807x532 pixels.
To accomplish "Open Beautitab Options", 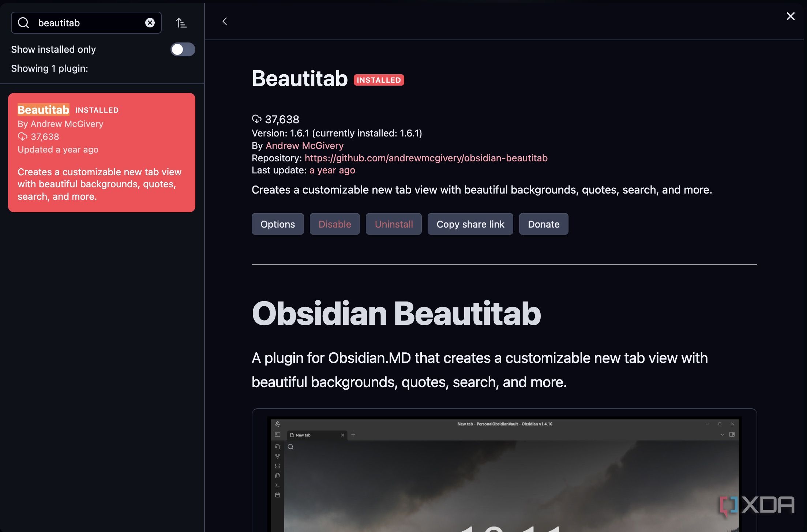I will point(278,224).
